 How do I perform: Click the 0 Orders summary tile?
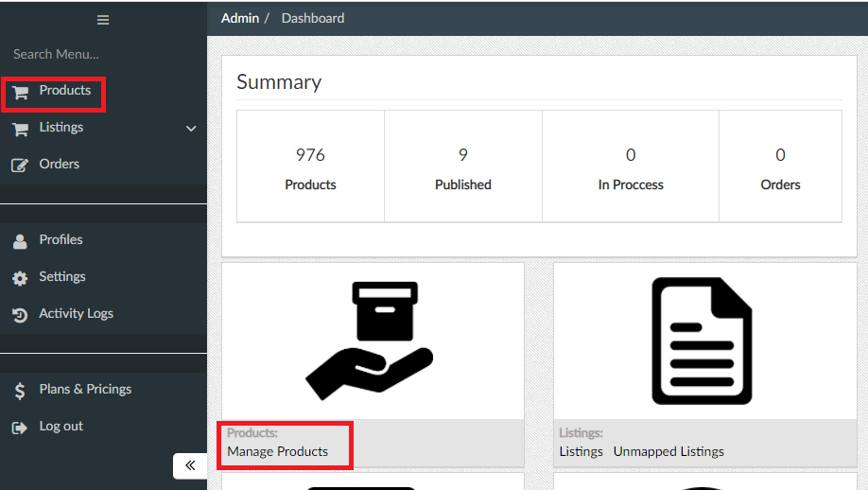780,166
